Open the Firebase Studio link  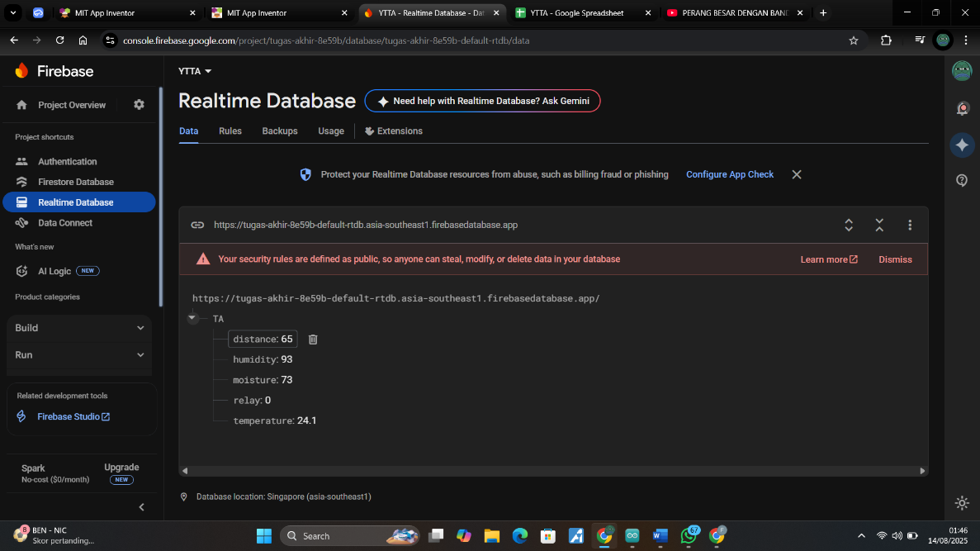click(73, 416)
